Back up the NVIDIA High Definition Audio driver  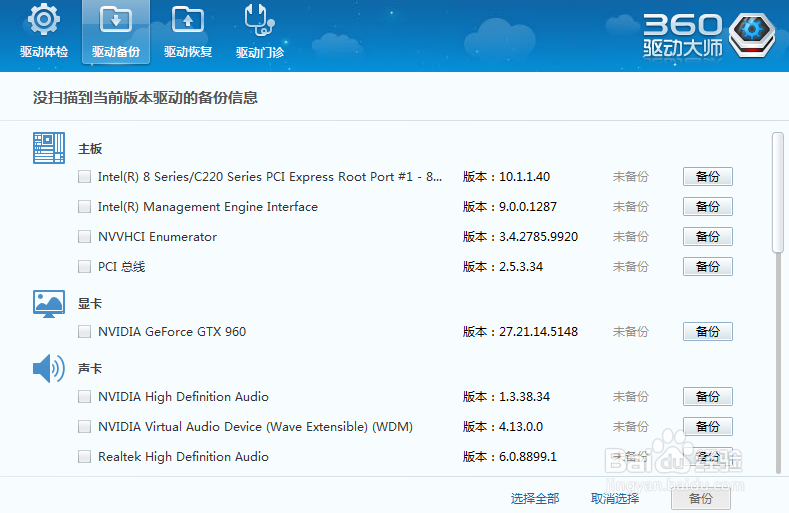point(707,397)
